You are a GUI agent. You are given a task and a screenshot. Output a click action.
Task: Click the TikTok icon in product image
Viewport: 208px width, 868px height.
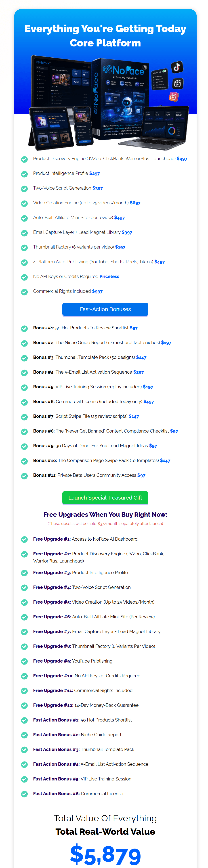(x=177, y=67)
